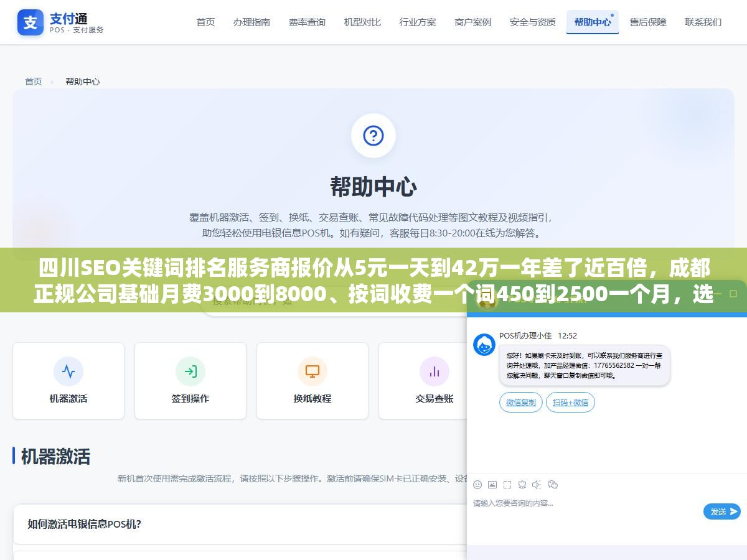Click the chat message bubble text
The height and width of the screenshot is (560, 747).
584,365
